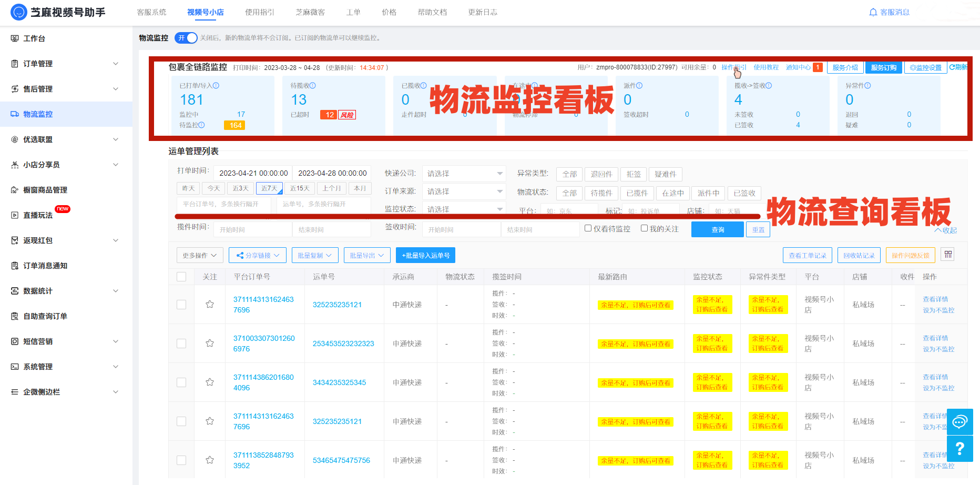Viewport: 980px width, 485px height.
Task: Click the 橱窗商品管理 sidebar icon
Action: 15,190
